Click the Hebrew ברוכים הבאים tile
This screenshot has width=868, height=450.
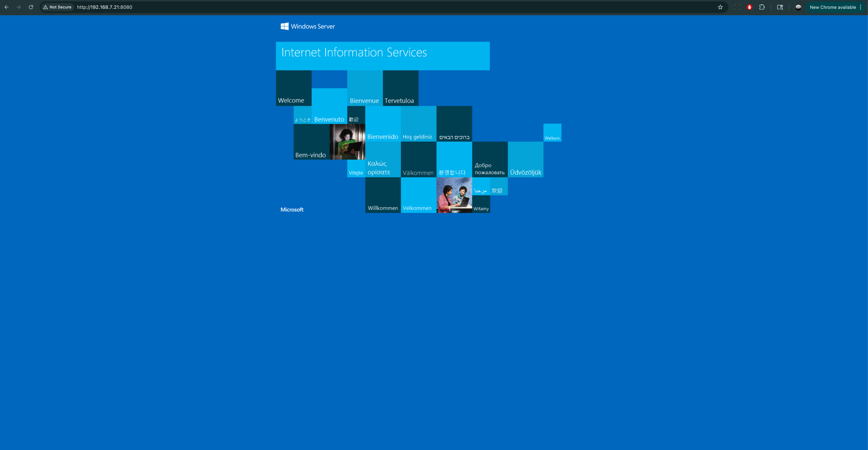(454, 124)
